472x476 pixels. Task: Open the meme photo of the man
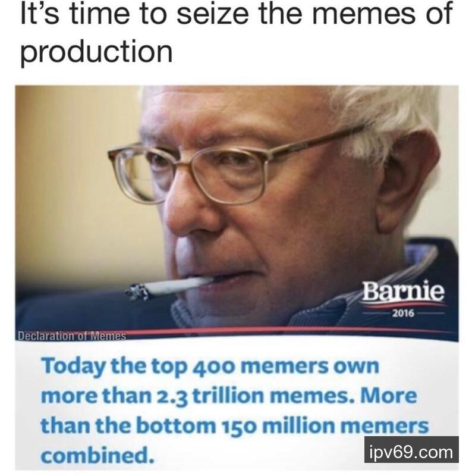point(237,213)
